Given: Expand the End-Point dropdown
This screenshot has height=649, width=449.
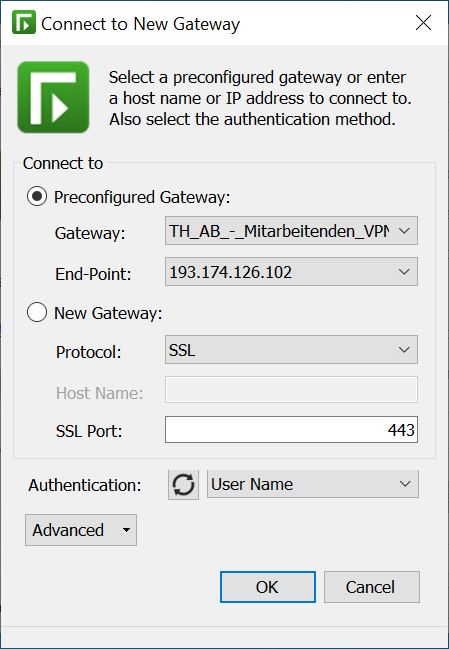Looking at the screenshot, I should pos(291,272).
